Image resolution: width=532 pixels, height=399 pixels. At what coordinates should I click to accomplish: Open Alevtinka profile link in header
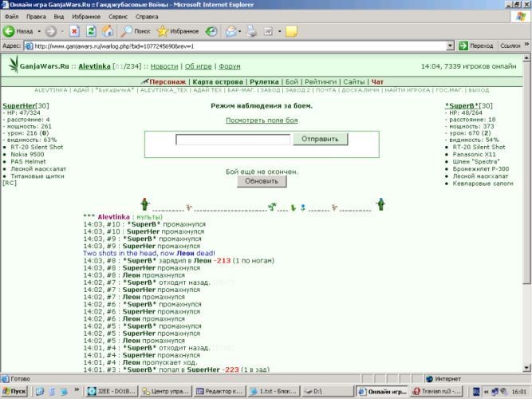tap(94, 66)
